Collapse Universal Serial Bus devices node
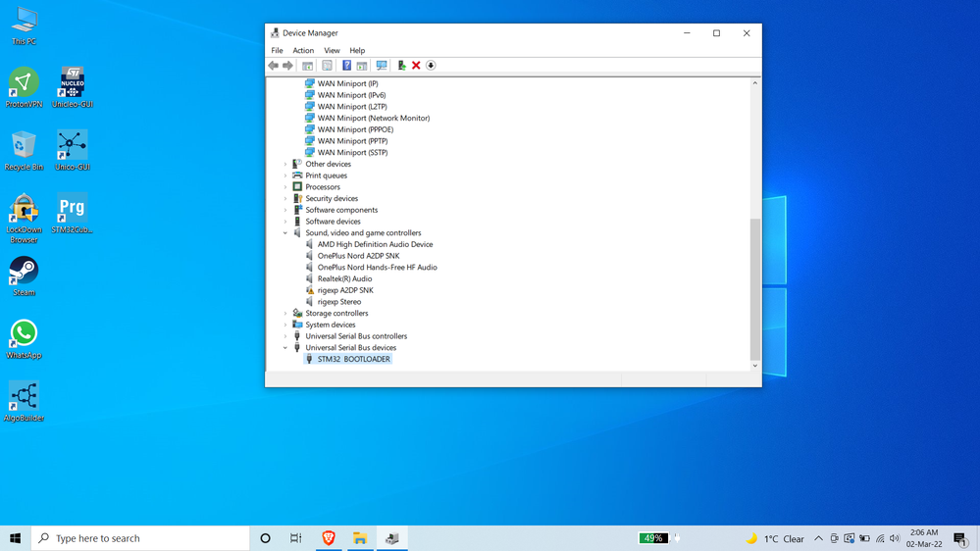This screenshot has width=980, height=551. [285, 348]
